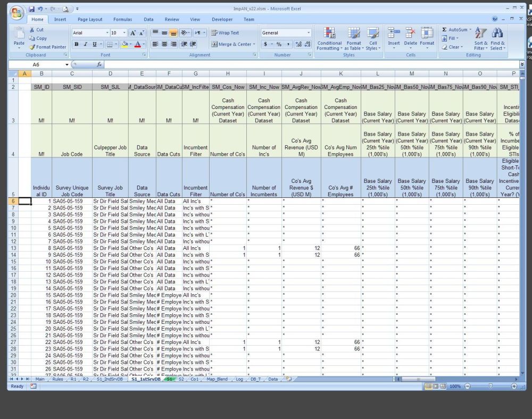Viewport: 532px width, 419px height.
Task: Click the Find & Select binoculars
Action: pos(498,34)
